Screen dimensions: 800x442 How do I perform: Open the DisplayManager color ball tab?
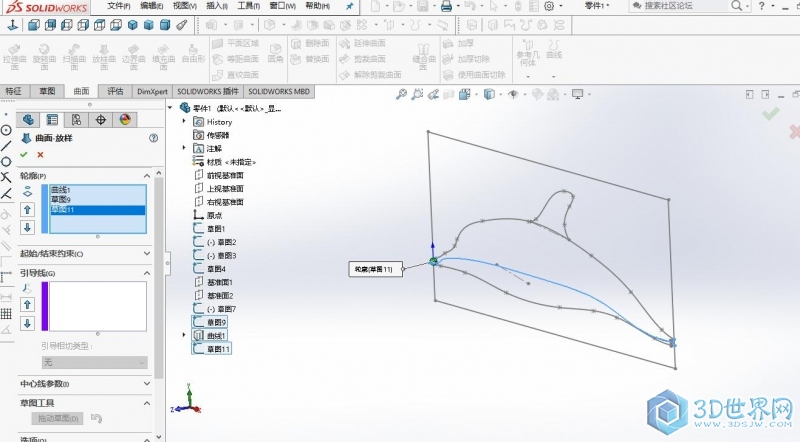(x=125, y=119)
